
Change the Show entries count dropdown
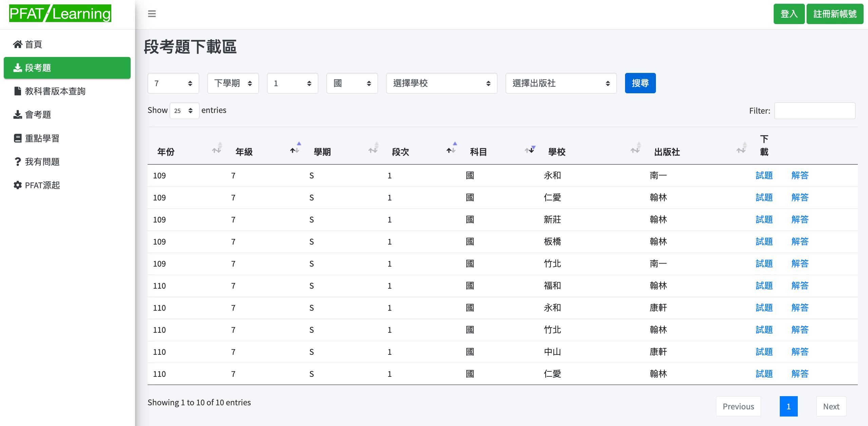(x=184, y=111)
